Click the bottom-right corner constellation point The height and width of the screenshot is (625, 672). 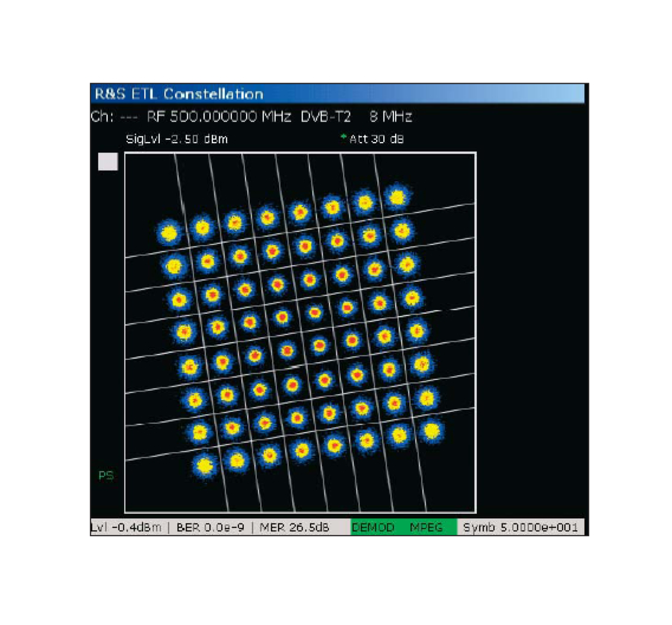click(432, 431)
